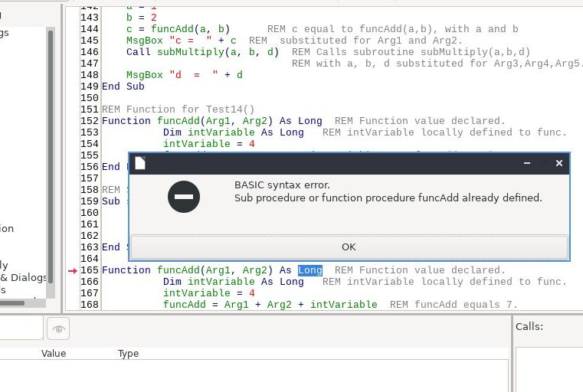Click the highlighted word Long on line 165
The height and width of the screenshot is (392, 583).
[x=310, y=270]
